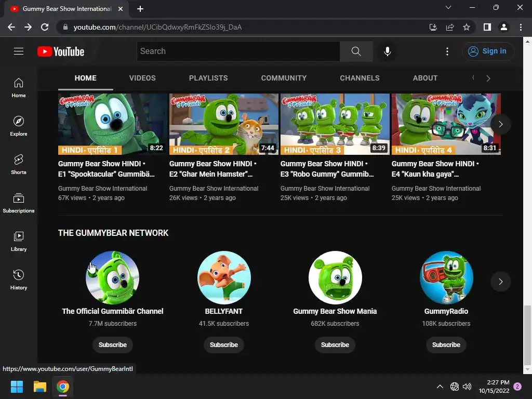Click the Sign in button
This screenshot has width=532, height=399.
click(488, 51)
